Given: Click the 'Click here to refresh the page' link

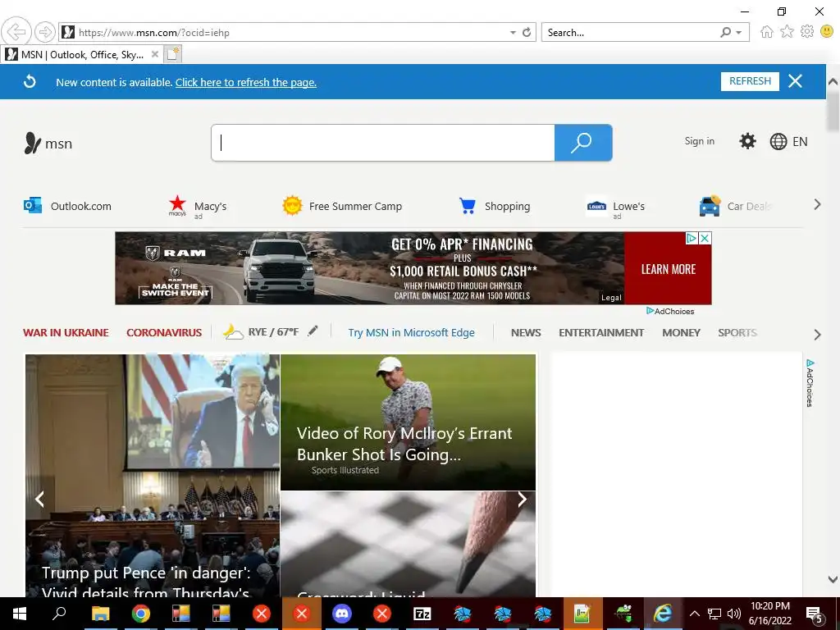Looking at the screenshot, I should click(x=246, y=83).
